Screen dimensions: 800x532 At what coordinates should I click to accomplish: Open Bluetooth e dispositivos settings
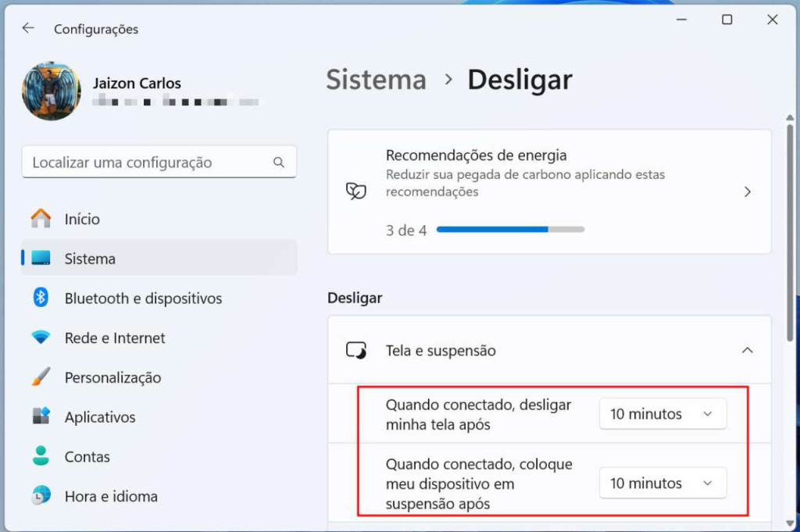41,298
